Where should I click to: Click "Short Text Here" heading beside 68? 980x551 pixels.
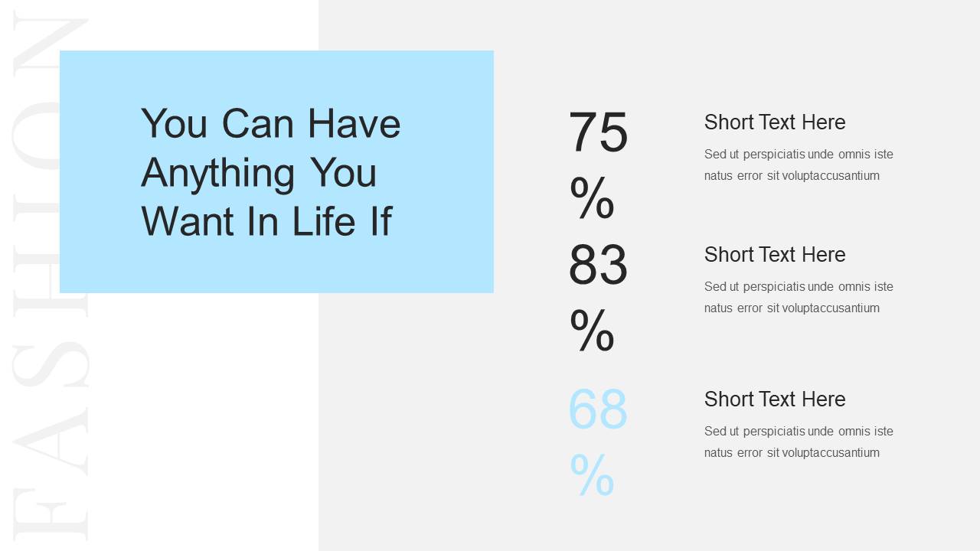tap(775, 399)
